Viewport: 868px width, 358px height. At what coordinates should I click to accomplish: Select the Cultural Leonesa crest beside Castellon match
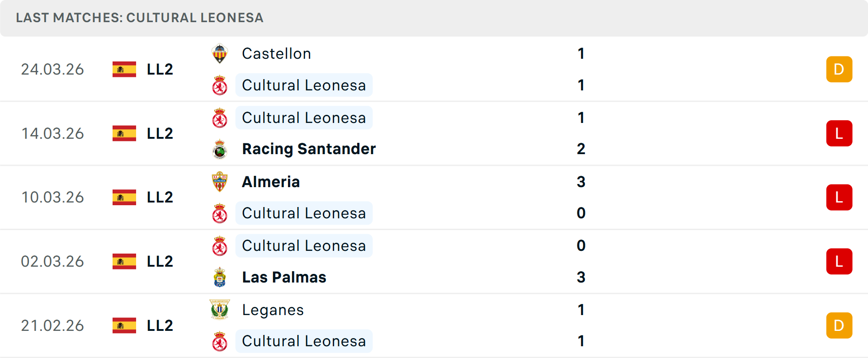tap(220, 85)
